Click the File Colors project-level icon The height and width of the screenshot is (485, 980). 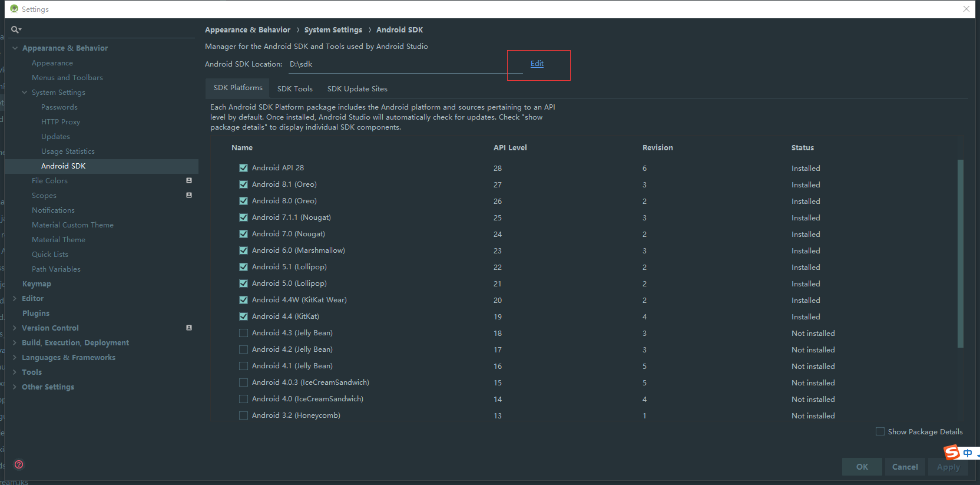click(x=189, y=180)
